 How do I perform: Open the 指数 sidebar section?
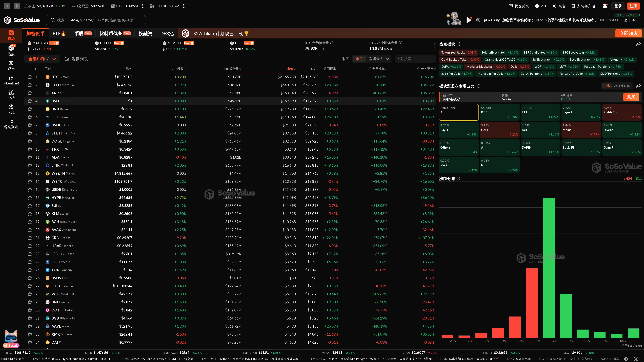pos(11,50)
